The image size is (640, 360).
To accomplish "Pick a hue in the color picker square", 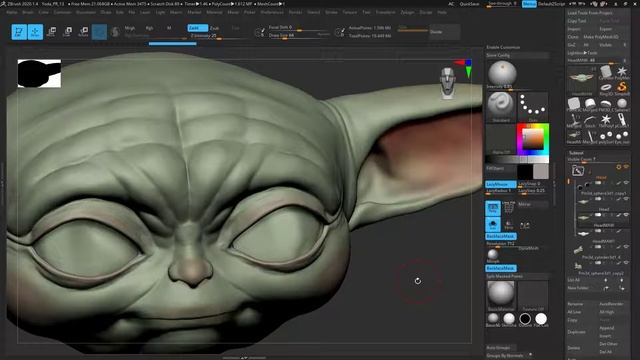I will 533,140.
